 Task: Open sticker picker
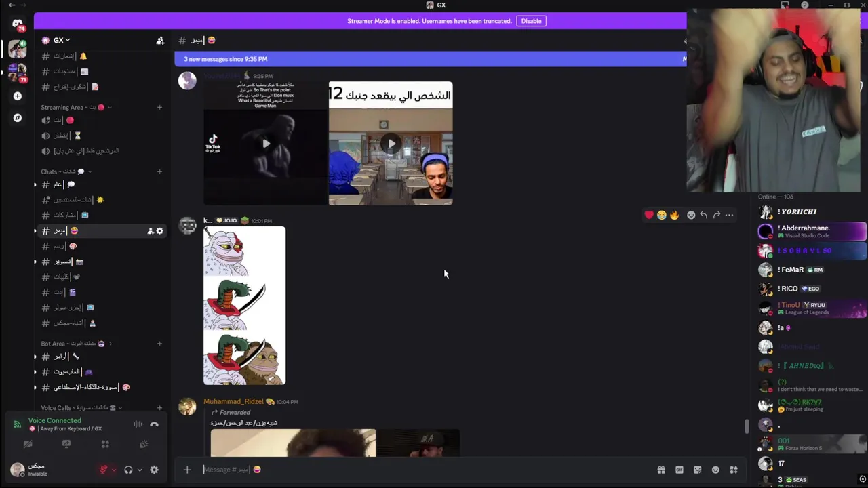697,470
